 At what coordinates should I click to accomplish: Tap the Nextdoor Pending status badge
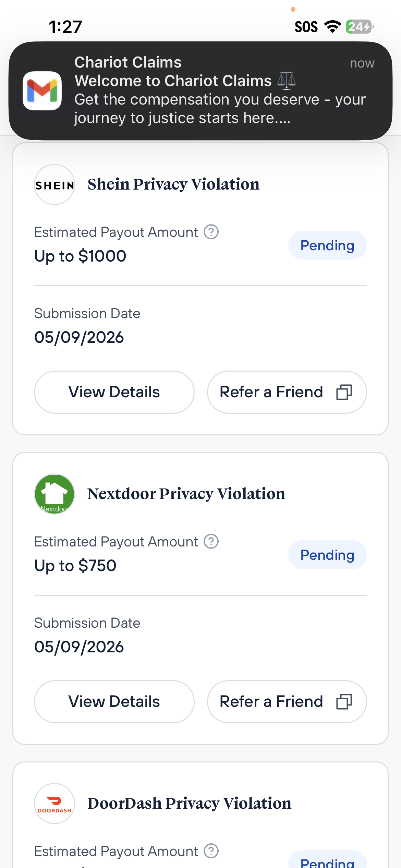click(x=328, y=555)
